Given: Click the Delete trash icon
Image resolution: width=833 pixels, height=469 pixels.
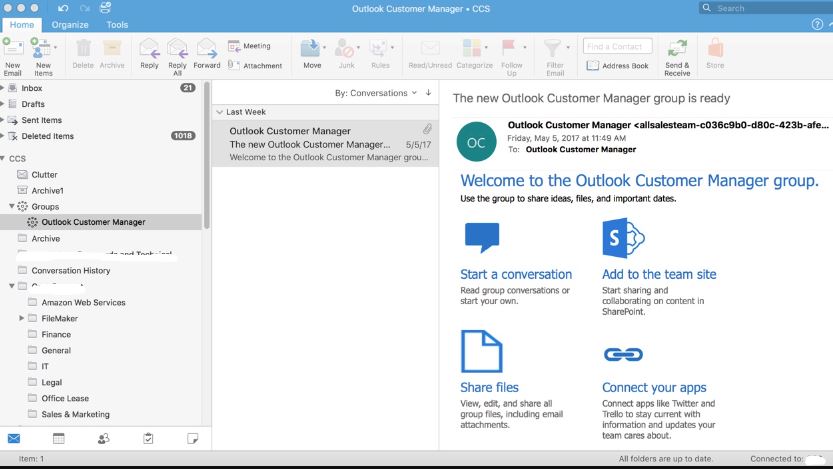Looking at the screenshot, I should pos(83,48).
